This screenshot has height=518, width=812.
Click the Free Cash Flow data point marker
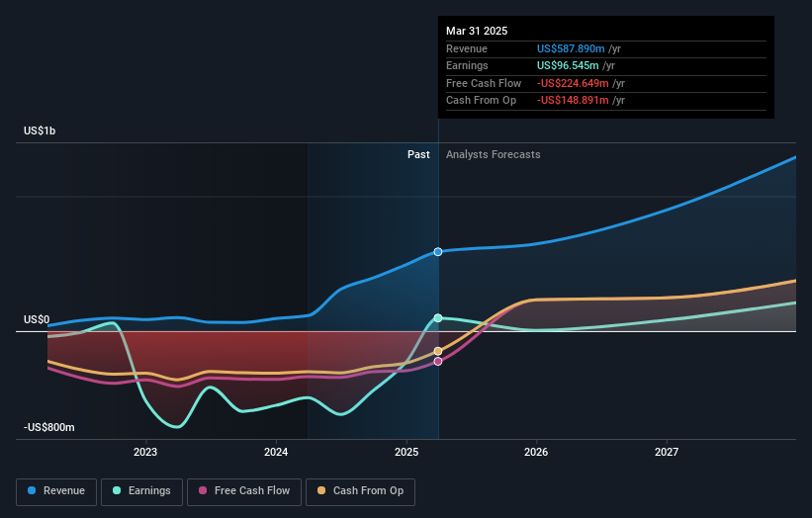pyautogui.click(x=438, y=361)
